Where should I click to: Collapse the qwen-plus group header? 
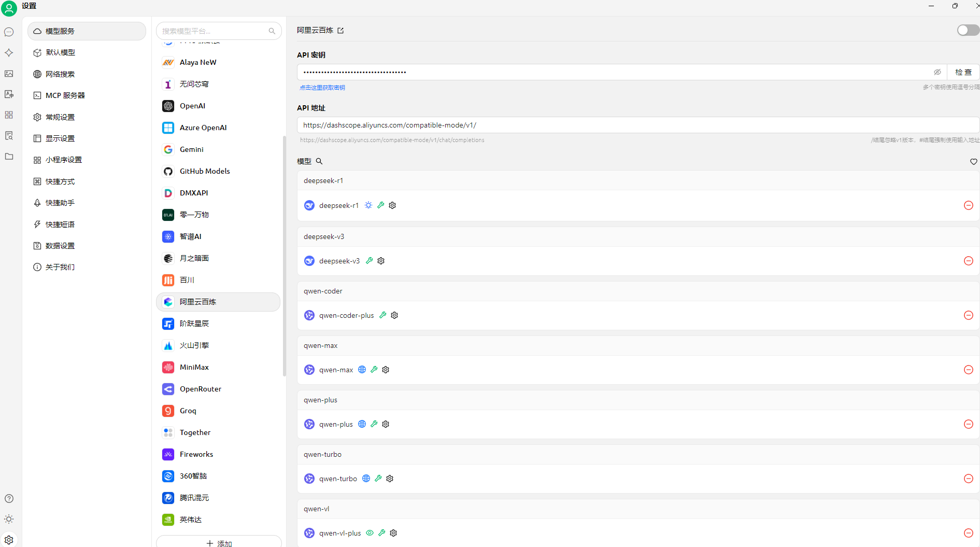[x=638, y=400]
